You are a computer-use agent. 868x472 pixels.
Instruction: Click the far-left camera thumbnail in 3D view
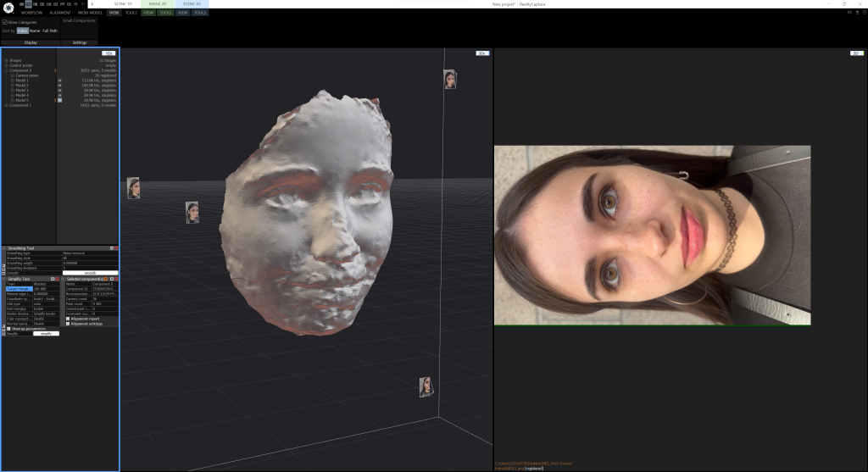click(133, 188)
